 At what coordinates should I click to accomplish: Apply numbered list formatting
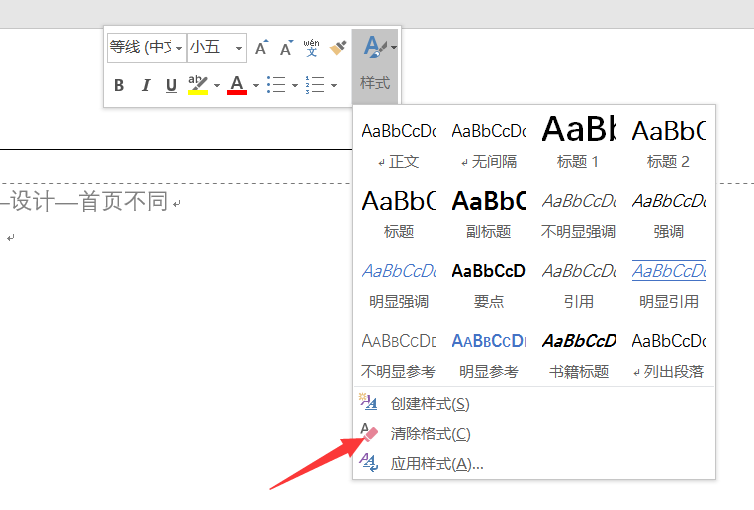[x=315, y=85]
